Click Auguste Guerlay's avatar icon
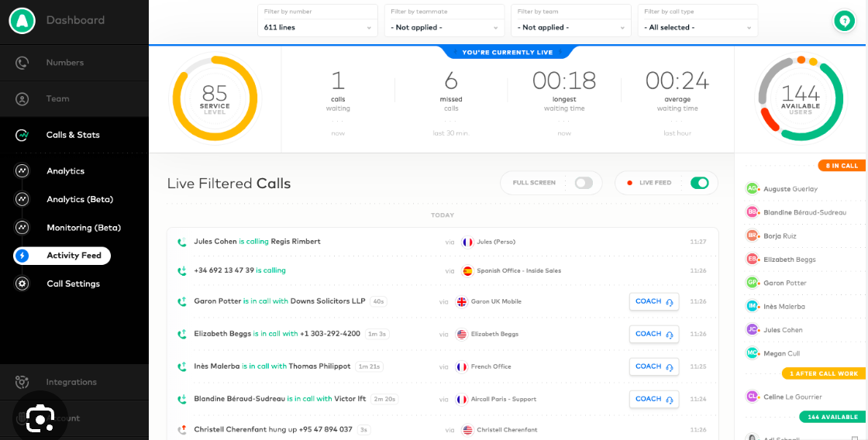This screenshot has height=440, width=868. click(x=752, y=189)
